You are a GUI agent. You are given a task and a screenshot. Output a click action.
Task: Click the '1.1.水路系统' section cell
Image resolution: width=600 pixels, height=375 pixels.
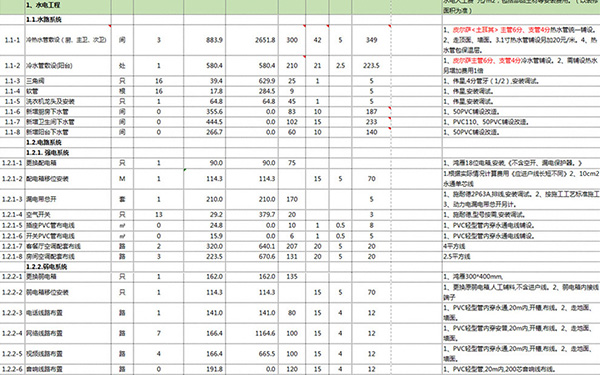click(x=68, y=20)
